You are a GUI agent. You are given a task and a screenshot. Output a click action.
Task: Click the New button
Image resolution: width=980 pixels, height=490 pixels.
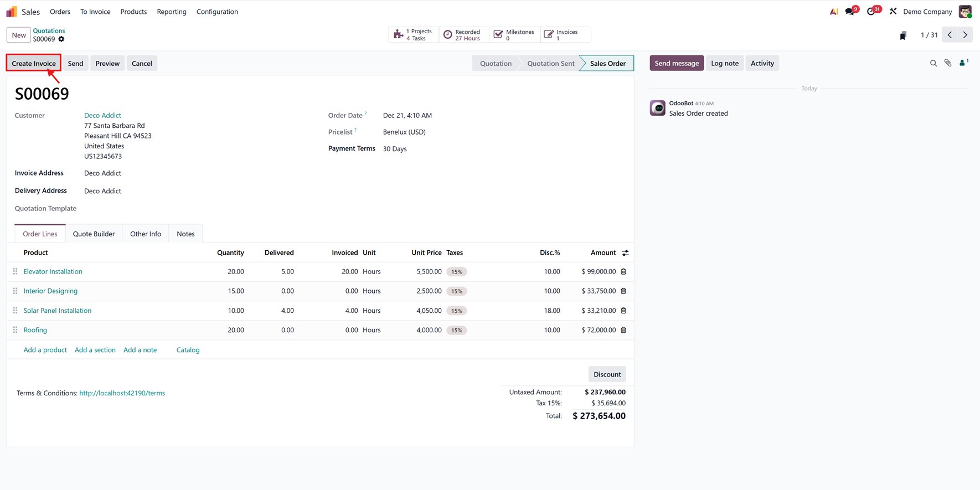click(x=19, y=35)
